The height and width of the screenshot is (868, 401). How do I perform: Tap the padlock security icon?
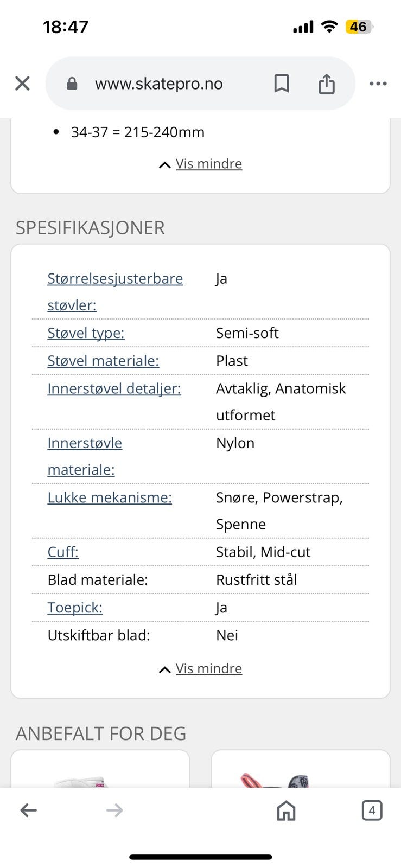click(72, 84)
